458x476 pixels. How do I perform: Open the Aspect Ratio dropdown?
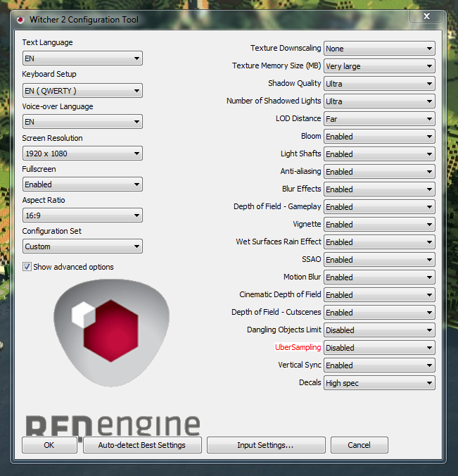82,215
